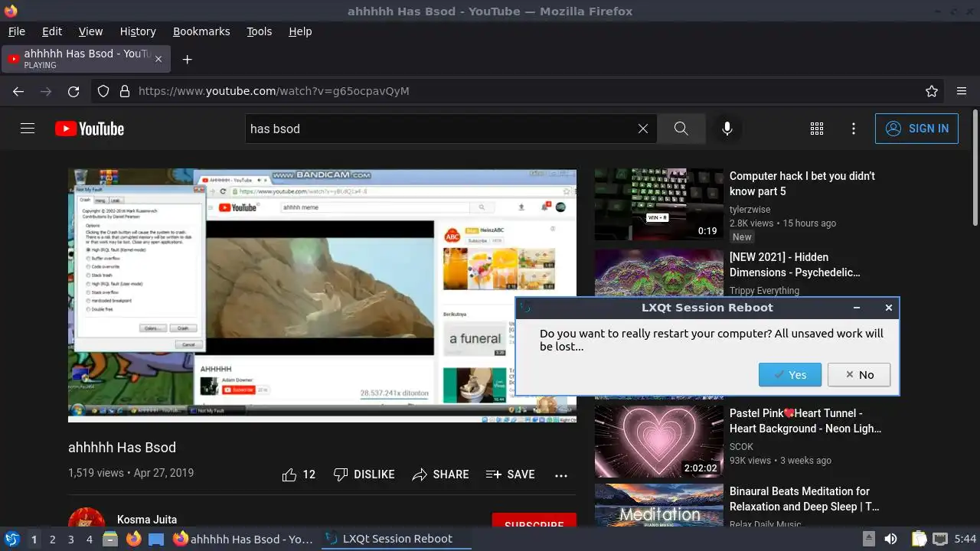Select the ahhhhh Has Bsod browser tab
The image size is (980, 551).
point(84,59)
